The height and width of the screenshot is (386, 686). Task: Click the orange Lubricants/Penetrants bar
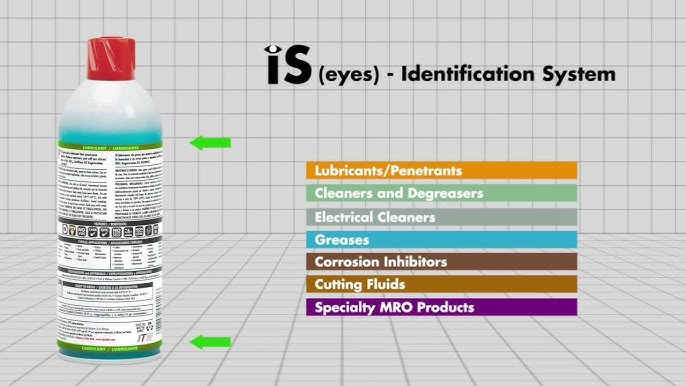coord(441,170)
